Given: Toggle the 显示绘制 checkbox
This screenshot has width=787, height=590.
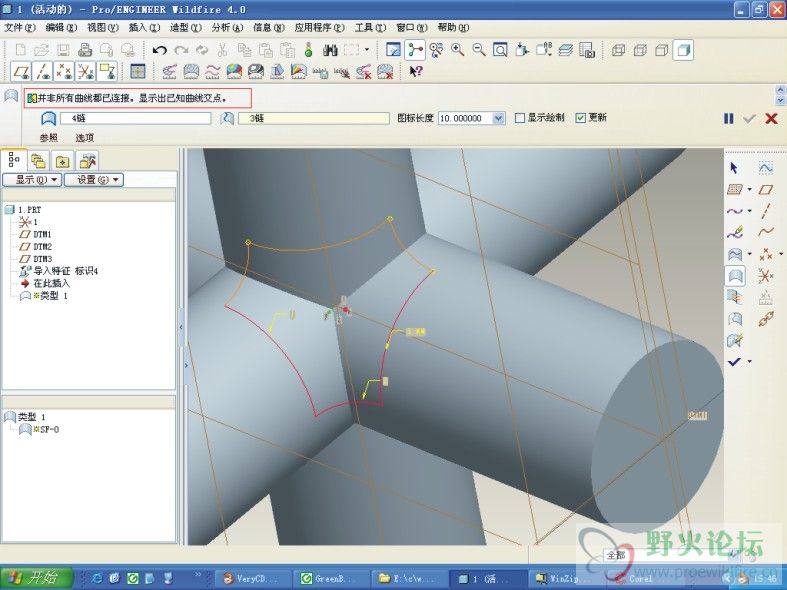Looking at the screenshot, I should coord(520,118).
